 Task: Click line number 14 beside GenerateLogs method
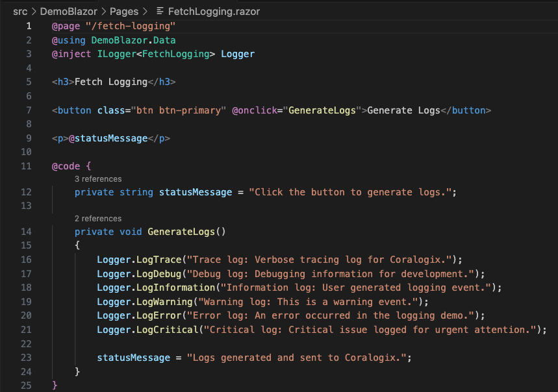click(26, 232)
